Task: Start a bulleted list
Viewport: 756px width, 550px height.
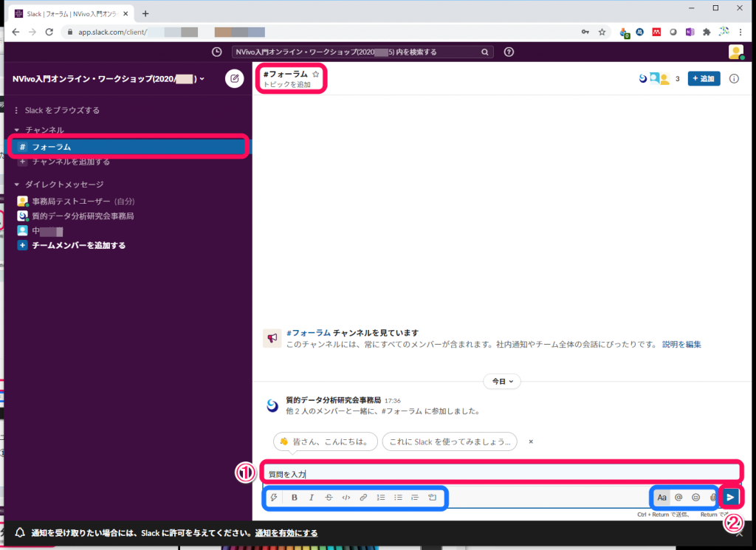Action: (398, 498)
